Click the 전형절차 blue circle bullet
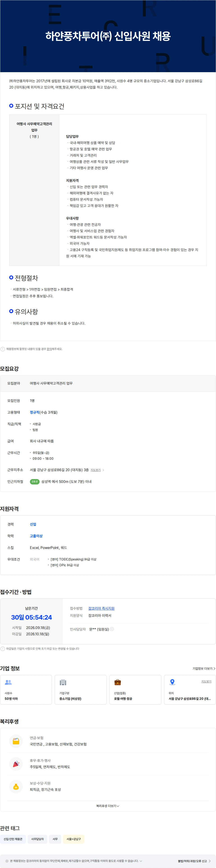216x868 pixels. pyautogui.click(x=11, y=277)
